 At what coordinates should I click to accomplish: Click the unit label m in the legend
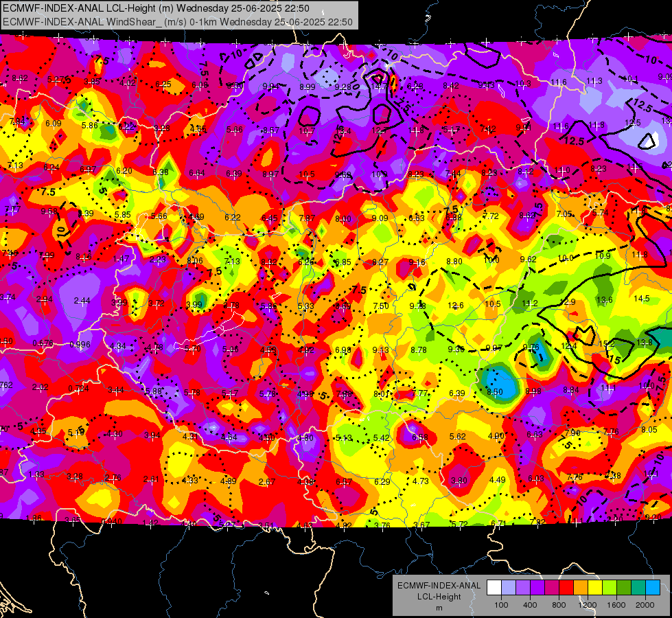(439, 608)
